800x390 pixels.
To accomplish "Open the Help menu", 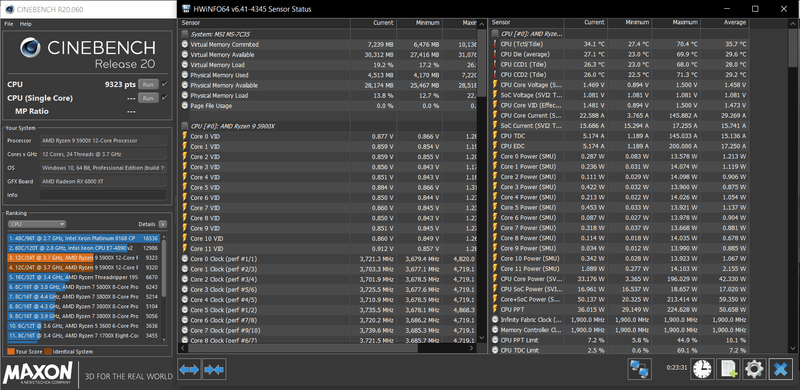I will point(26,24).
